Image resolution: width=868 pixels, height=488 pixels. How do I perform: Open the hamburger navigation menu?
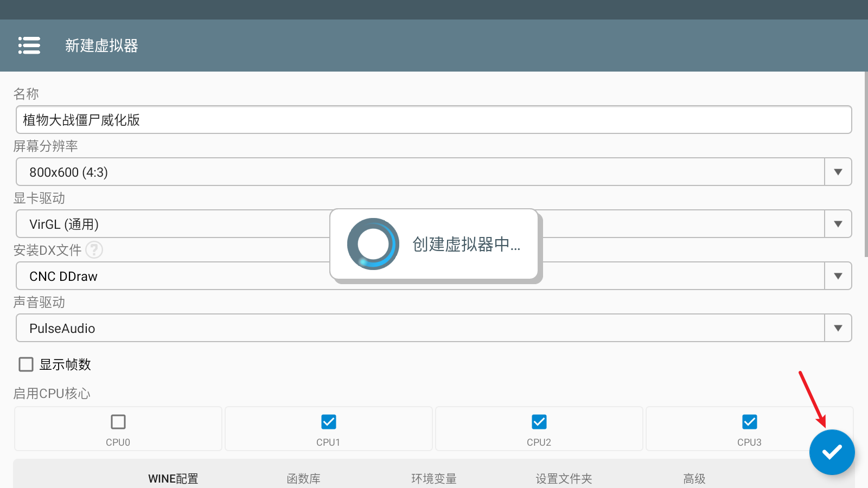(29, 46)
